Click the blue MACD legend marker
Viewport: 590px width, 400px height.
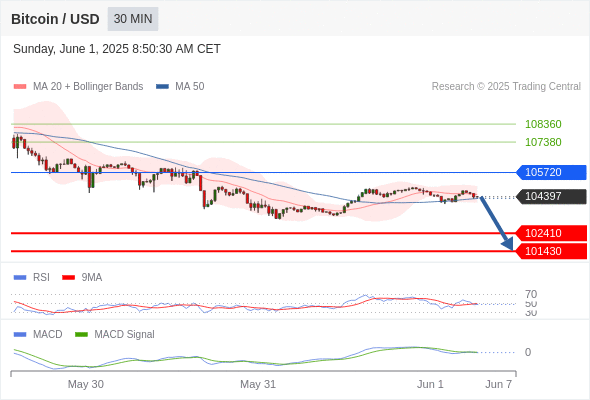pos(20,335)
